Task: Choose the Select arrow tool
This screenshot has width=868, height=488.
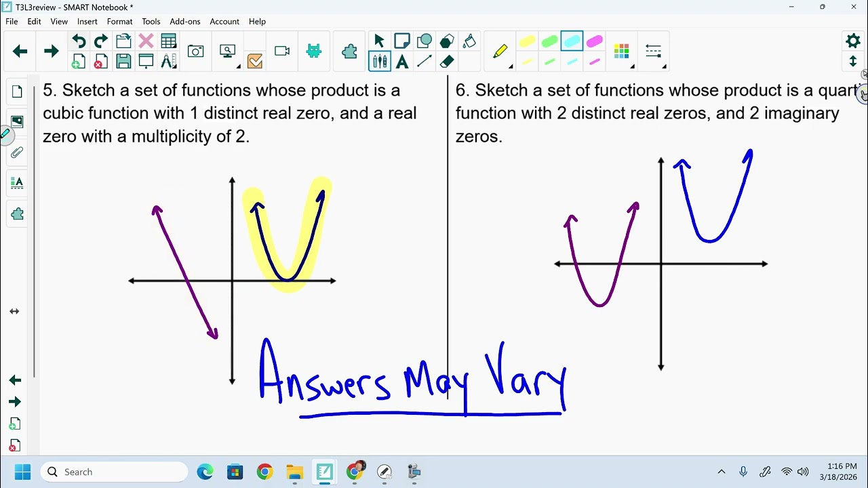Action: pos(380,41)
